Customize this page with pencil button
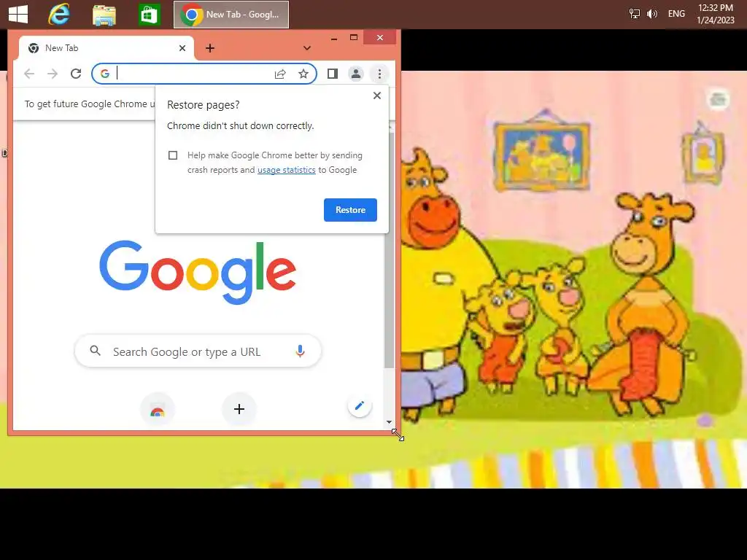Image resolution: width=747 pixels, height=560 pixels. tap(360, 405)
